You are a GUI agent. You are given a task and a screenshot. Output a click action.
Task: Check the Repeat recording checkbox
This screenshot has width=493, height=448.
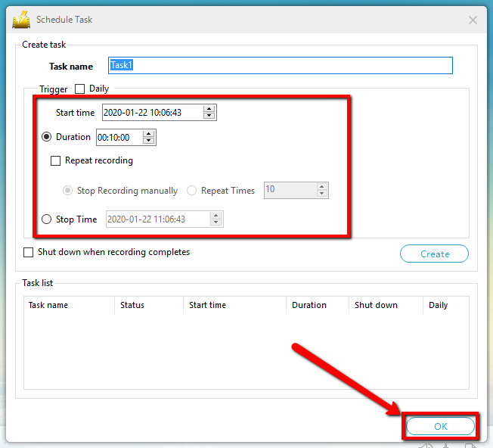(x=56, y=160)
